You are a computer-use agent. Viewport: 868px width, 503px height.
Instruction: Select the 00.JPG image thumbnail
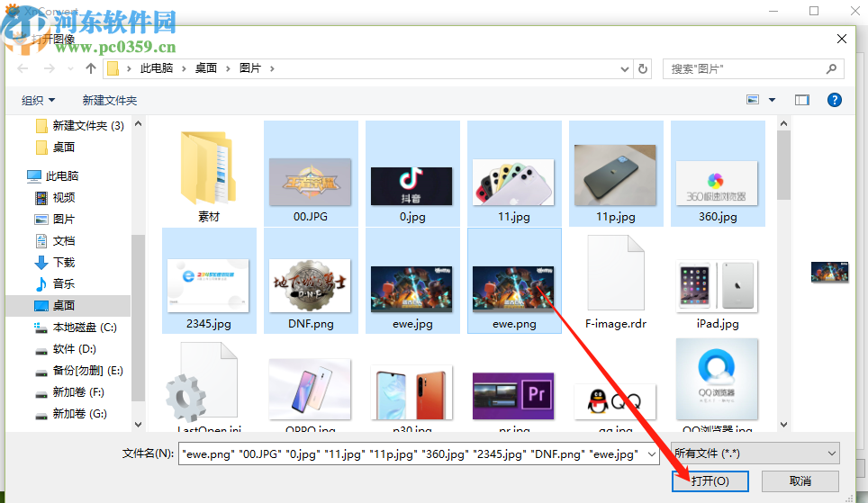coord(310,182)
